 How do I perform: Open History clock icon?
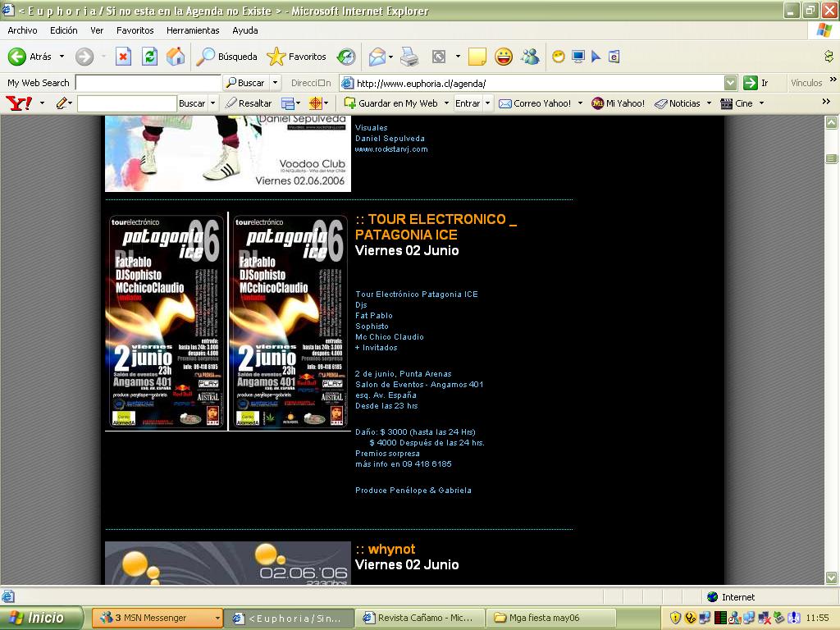(346, 57)
